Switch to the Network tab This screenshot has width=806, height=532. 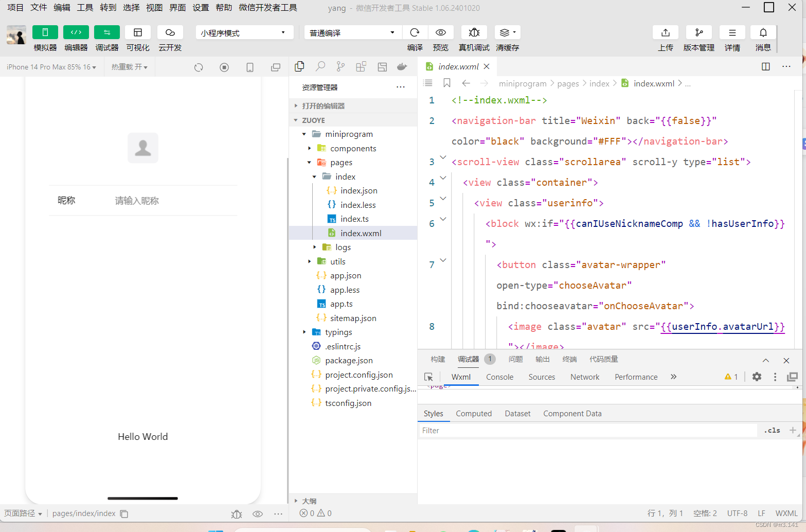click(585, 377)
